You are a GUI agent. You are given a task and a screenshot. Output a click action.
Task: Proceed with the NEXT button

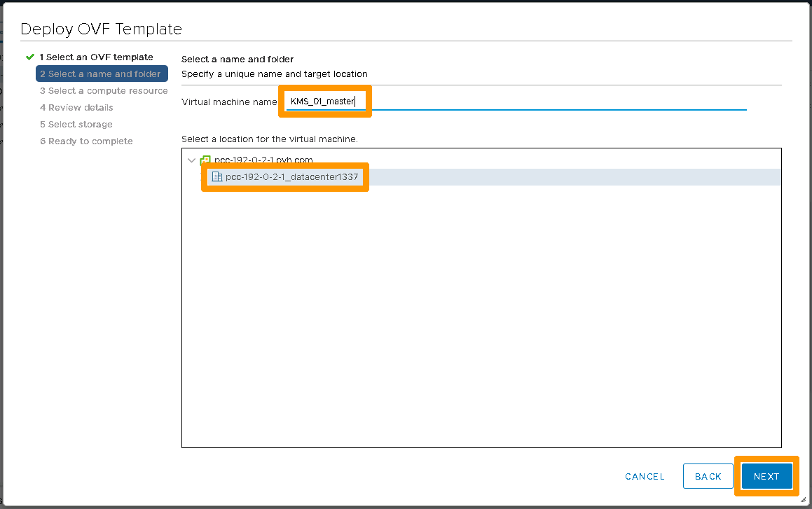[766, 476]
